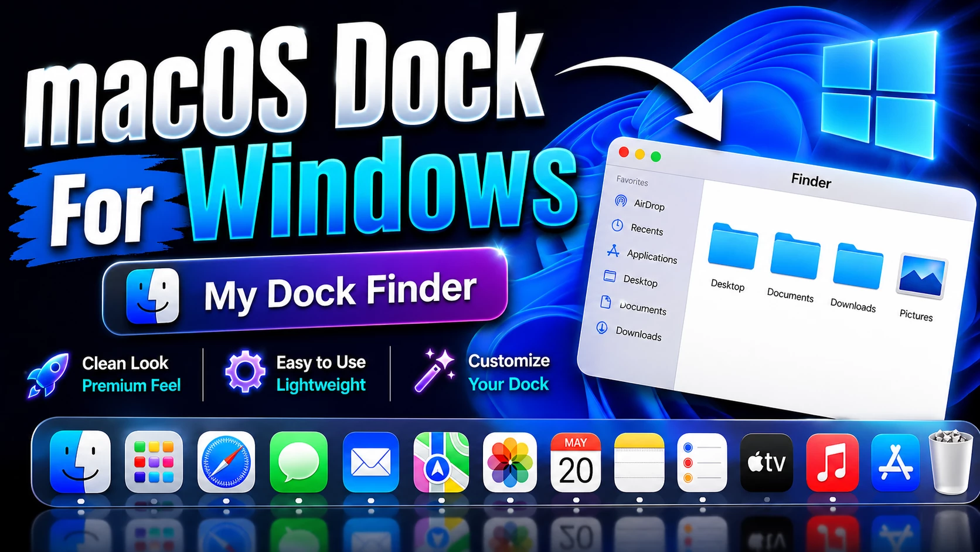Click the "Finder" window title
This screenshot has height=552, width=980.
click(811, 181)
